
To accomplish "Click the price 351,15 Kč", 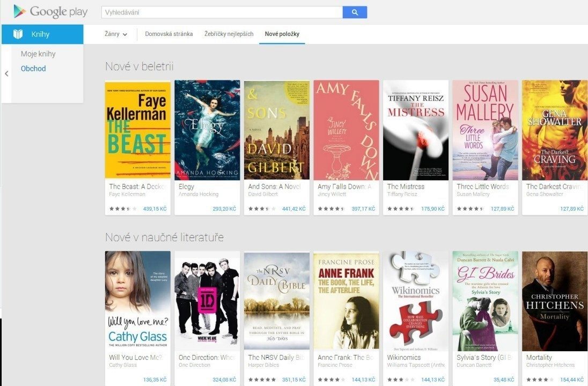I will tap(293, 380).
